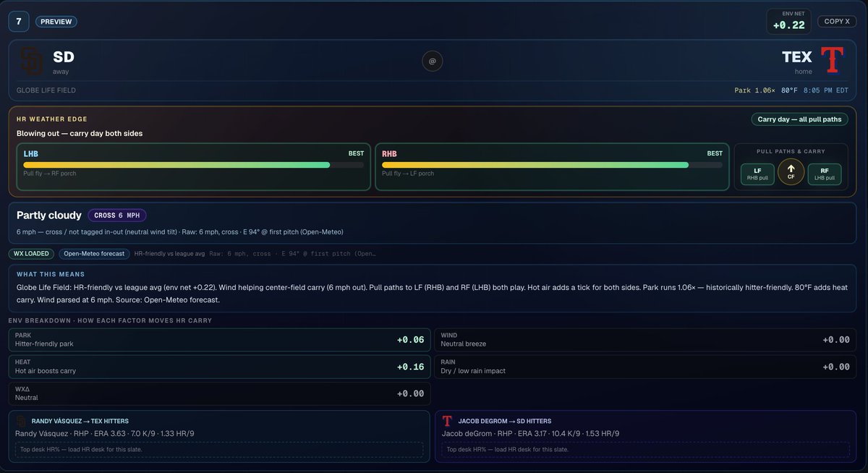Click the number 7 game badge
The height and width of the screenshot is (473, 868).
(19, 21)
